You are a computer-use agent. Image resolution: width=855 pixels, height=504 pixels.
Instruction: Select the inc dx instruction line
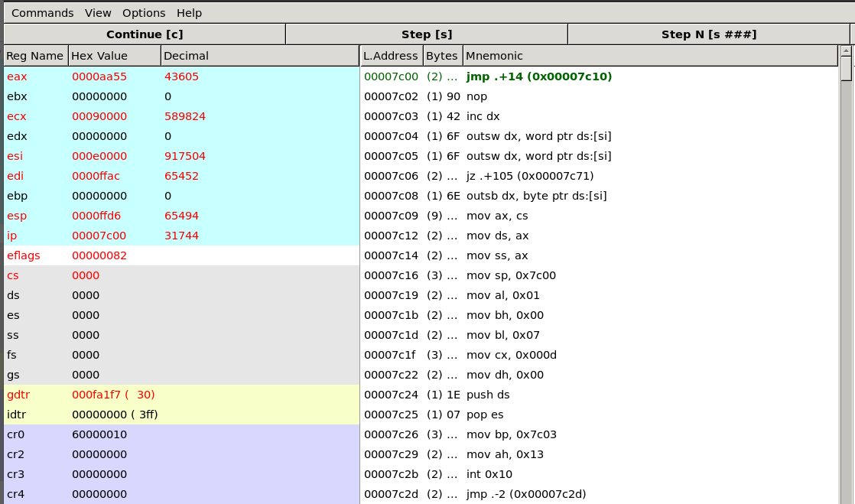click(600, 116)
